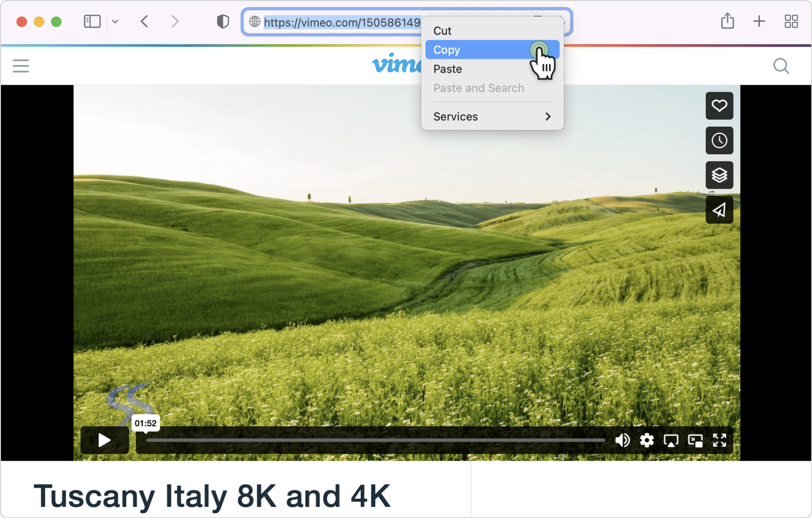
Task: Mute the video volume
Action: [x=622, y=440]
